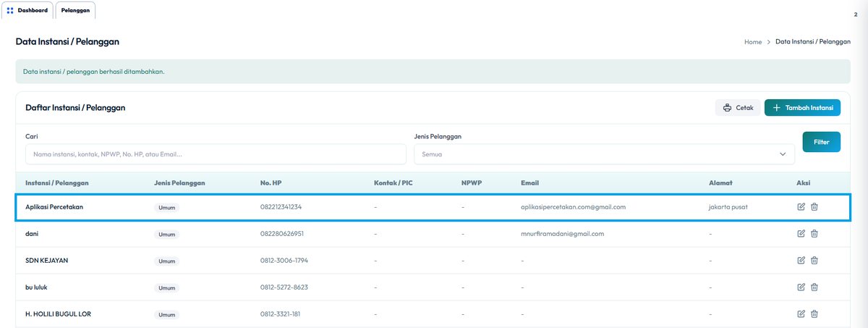Click the Umum badge in dani row
This screenshot has width=868, height=328.
point(167,235)
